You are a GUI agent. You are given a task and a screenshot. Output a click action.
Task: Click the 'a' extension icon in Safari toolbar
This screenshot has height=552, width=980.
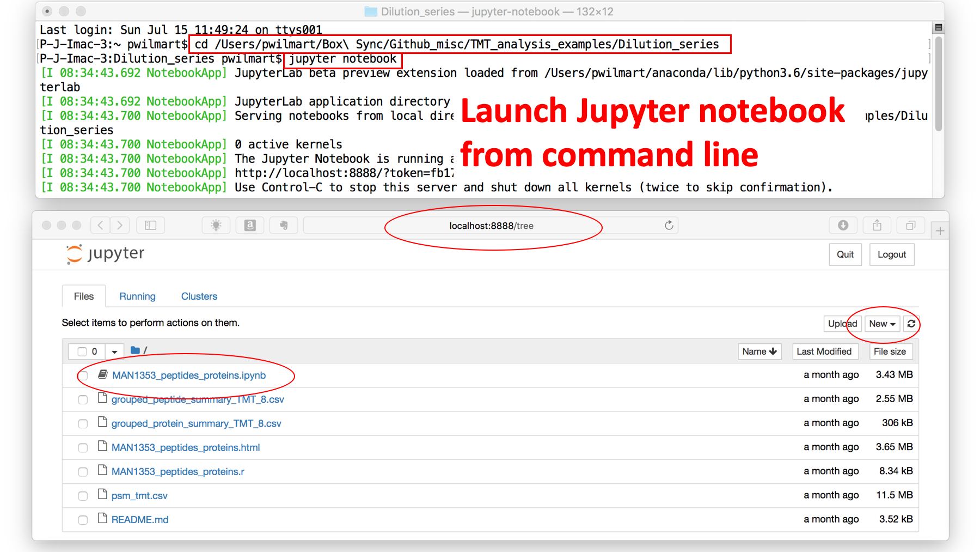click(x=250, y=225)
